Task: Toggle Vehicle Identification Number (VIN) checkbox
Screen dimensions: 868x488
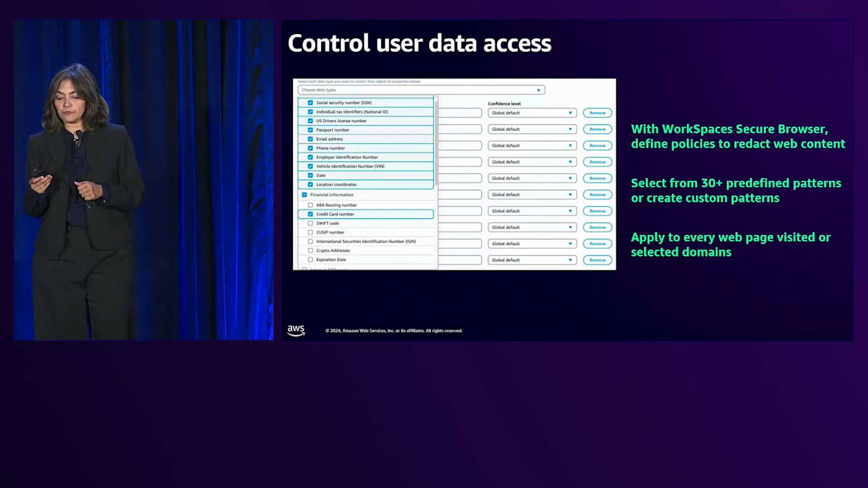Action: [310, 166]
